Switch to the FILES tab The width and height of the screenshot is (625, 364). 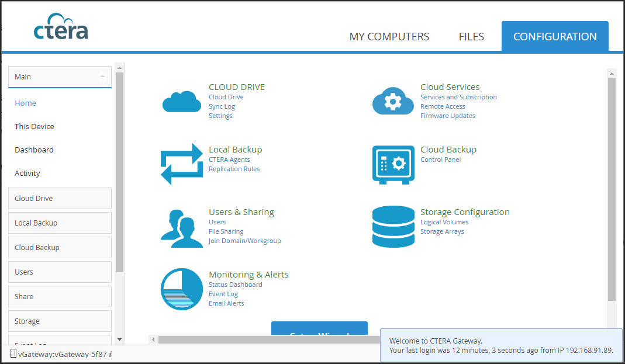[x=471, y=37]
